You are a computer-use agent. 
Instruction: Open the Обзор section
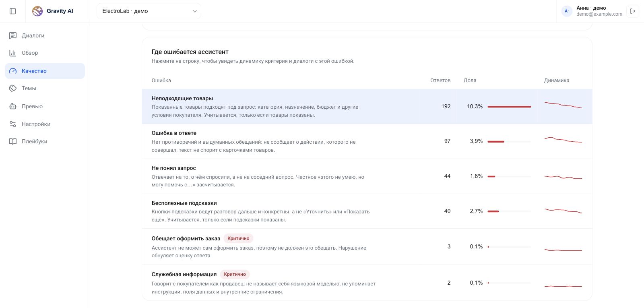coord(45,53)
